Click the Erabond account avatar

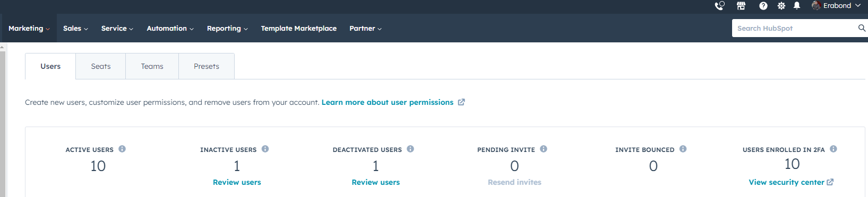(x=816, y=6)
